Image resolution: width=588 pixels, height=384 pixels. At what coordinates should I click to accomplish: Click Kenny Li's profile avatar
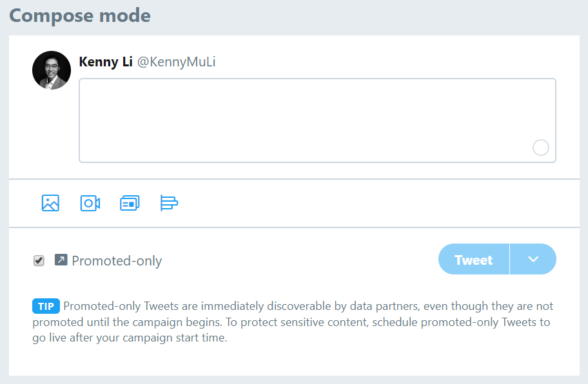point(52,70)
